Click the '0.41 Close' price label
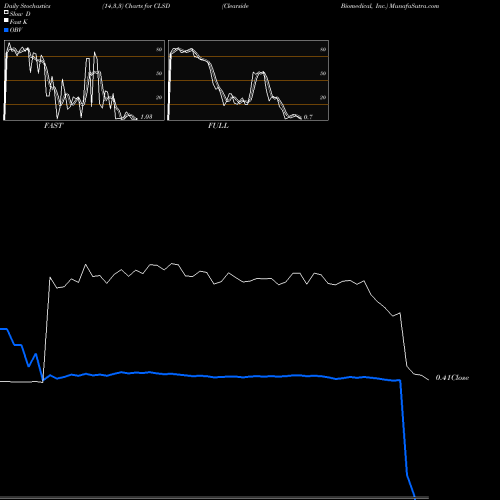Screen dimensions: 500x500 452,378
